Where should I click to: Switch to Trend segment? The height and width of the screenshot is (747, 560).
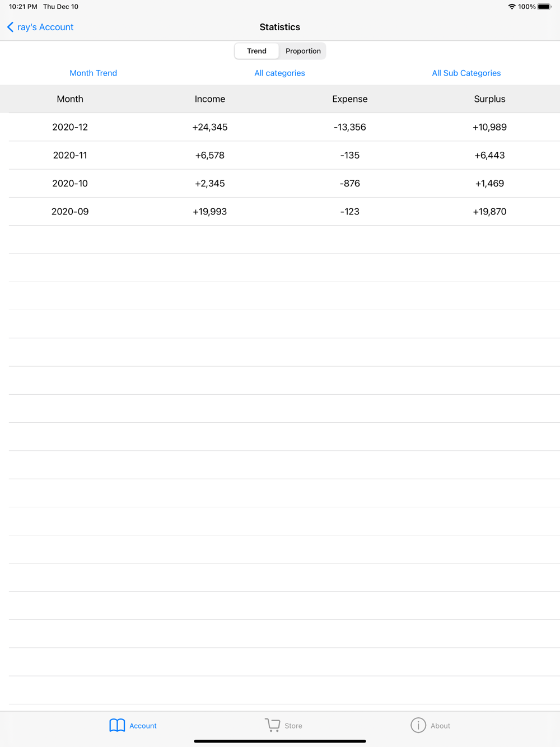click(x=256, y=51)
